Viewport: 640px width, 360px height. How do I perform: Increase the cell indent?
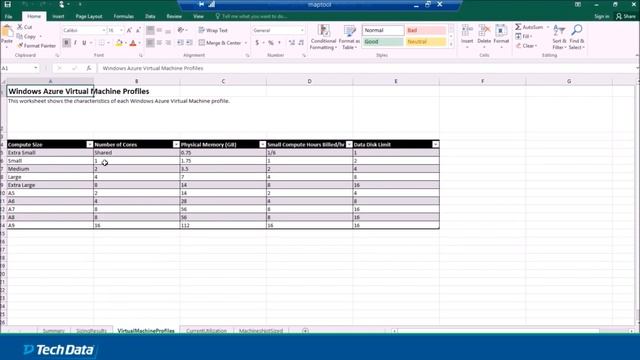(189, 43)
